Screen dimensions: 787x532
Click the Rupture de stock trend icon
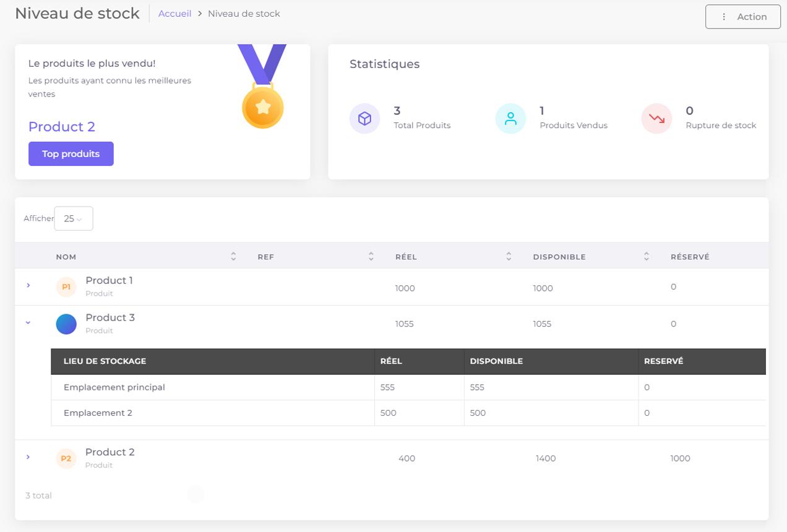click(x=656, y=118)
